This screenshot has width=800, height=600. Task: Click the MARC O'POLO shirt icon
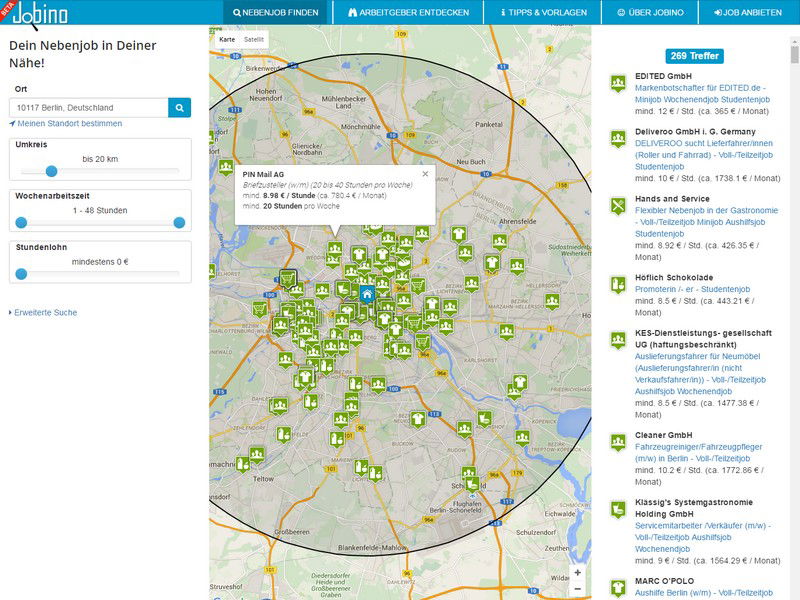(618, 588)
